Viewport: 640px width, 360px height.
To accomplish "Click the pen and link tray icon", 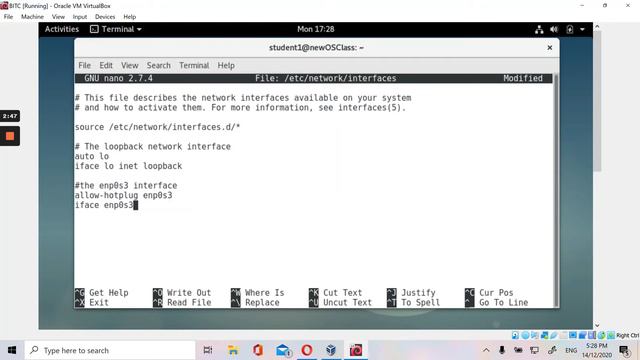I will [x=552, y=350].
